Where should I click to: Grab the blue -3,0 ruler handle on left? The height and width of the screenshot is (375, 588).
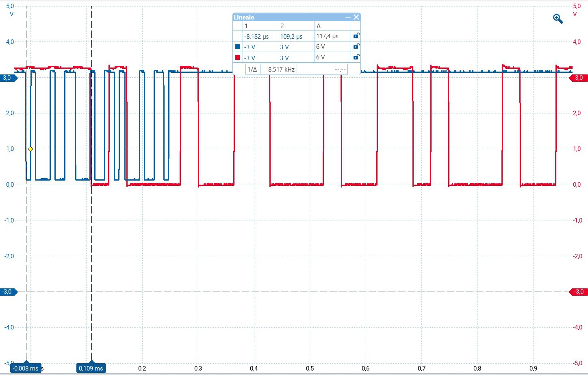[8, 292]
